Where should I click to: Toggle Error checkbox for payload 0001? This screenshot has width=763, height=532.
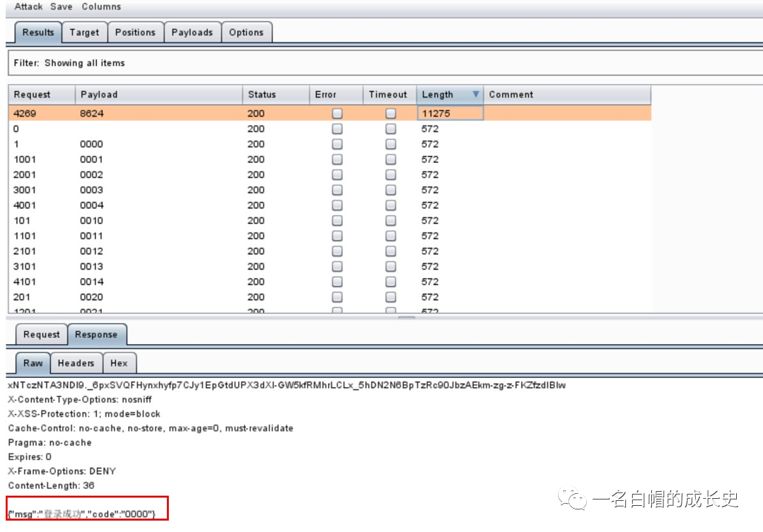pos(337,160)
